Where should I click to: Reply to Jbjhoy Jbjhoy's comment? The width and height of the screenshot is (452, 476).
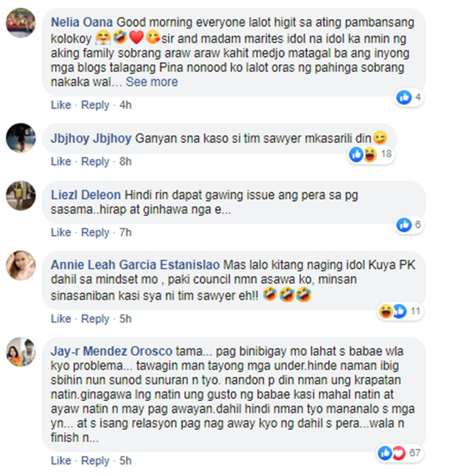pyautogui.click(x=95, y=162)
